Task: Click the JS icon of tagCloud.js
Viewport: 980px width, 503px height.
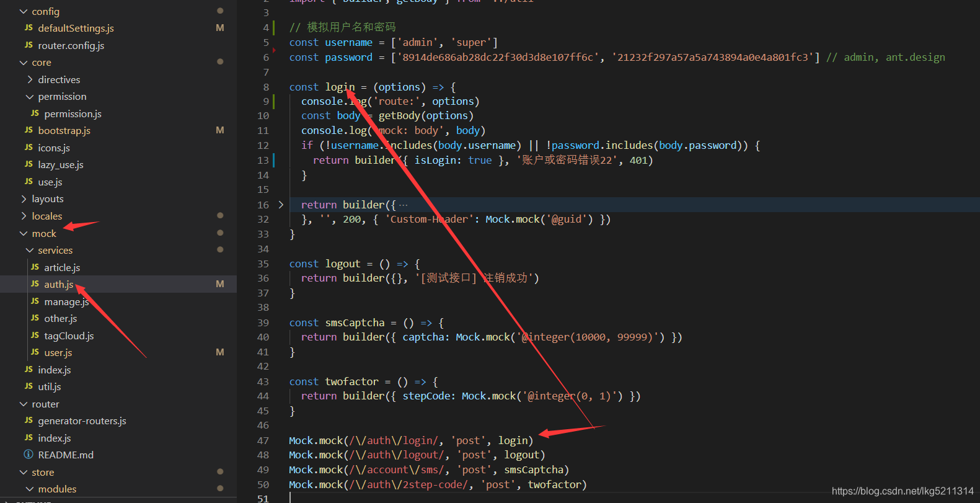Action: (35, 335)
